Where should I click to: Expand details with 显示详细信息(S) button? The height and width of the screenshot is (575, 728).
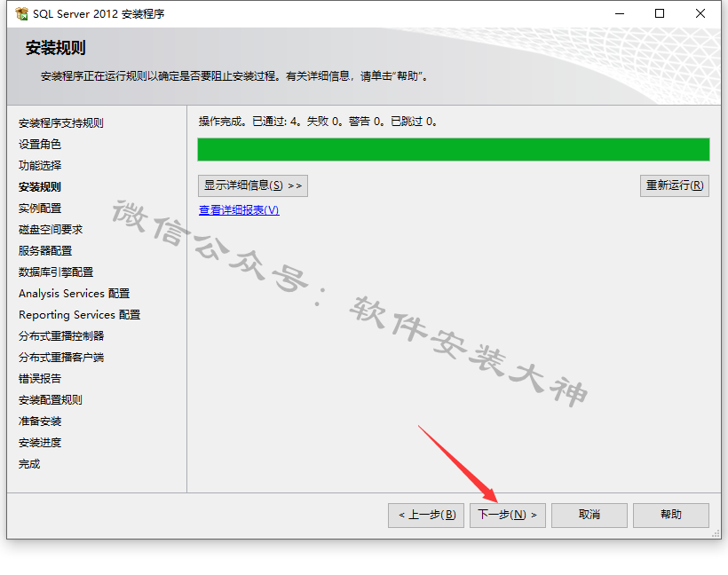252,185
